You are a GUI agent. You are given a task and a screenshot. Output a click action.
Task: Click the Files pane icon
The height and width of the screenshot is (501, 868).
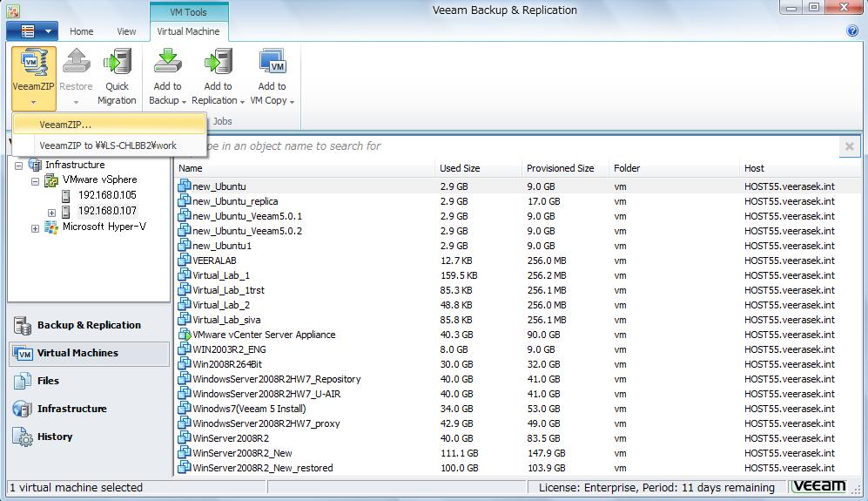pyautogui.click(x=23, y=382)
